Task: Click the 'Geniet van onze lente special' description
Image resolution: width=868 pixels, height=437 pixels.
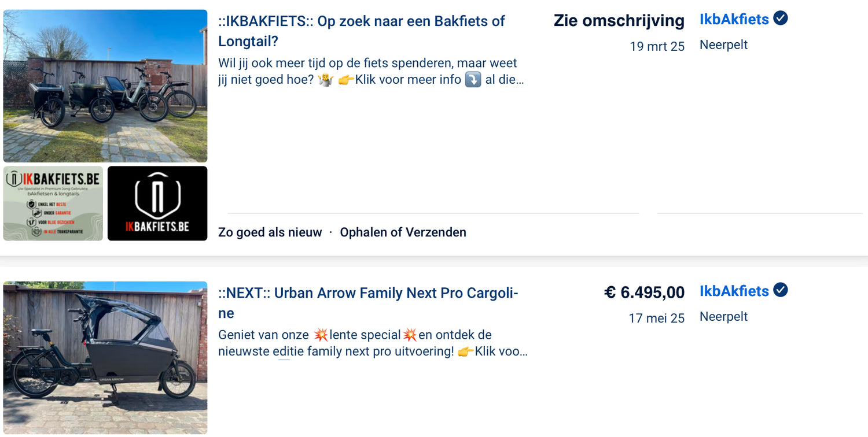Action: (x=373, y=343)
